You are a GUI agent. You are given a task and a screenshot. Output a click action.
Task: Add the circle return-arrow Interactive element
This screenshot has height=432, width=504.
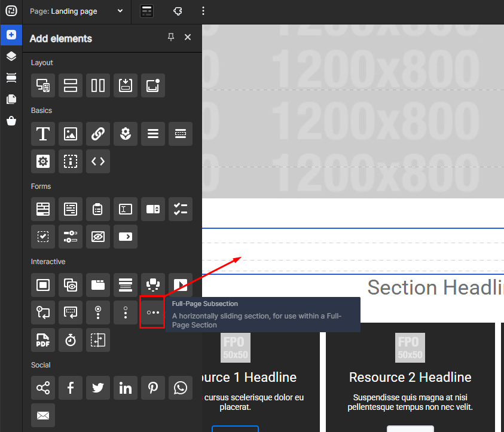point(43,312)
